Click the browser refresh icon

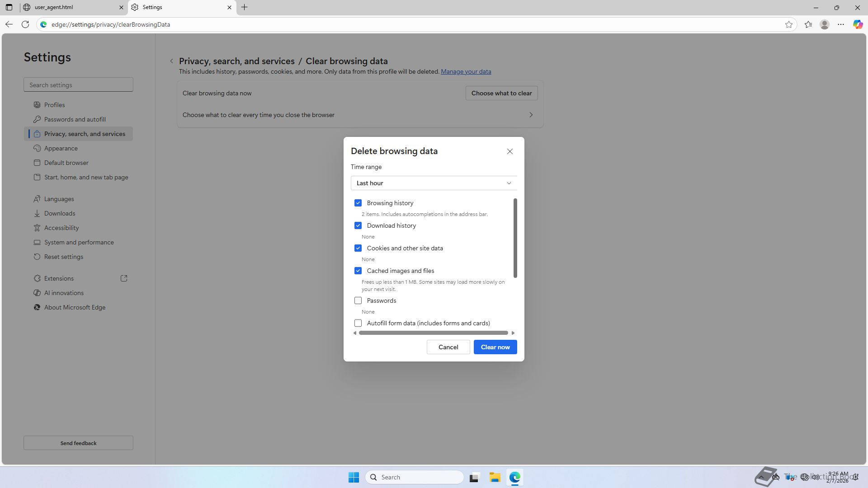click(x=25, y=24)
